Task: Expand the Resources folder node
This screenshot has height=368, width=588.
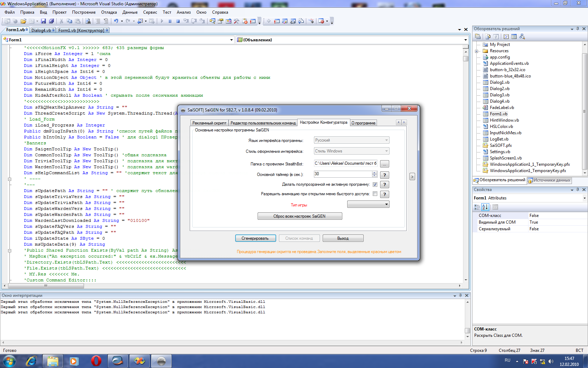Action: tap(476, 51)
